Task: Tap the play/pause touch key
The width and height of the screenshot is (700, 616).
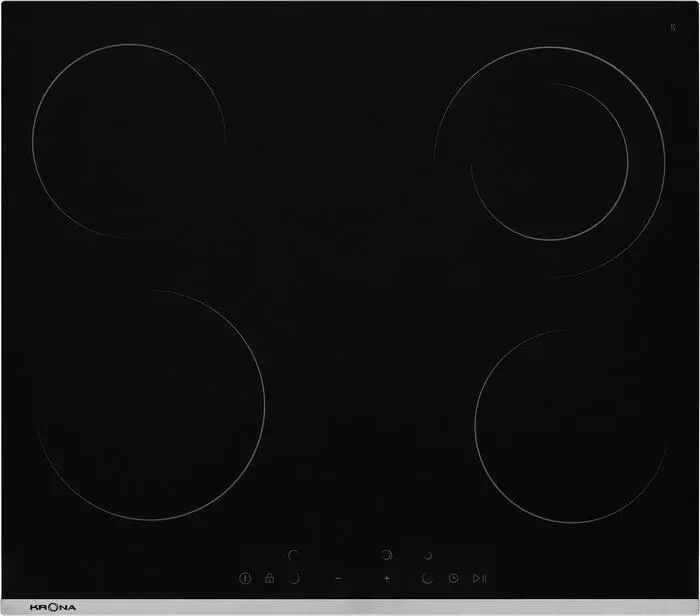Action: pos(479,578)
